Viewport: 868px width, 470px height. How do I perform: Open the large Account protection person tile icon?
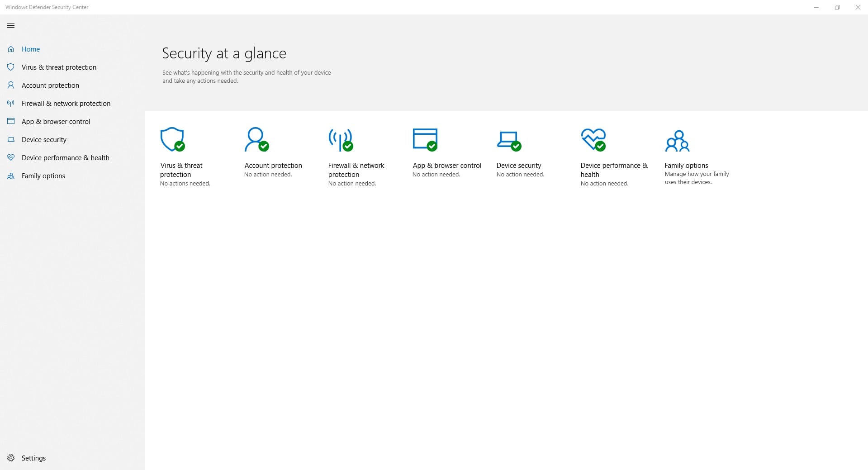[x=256, y=139]
